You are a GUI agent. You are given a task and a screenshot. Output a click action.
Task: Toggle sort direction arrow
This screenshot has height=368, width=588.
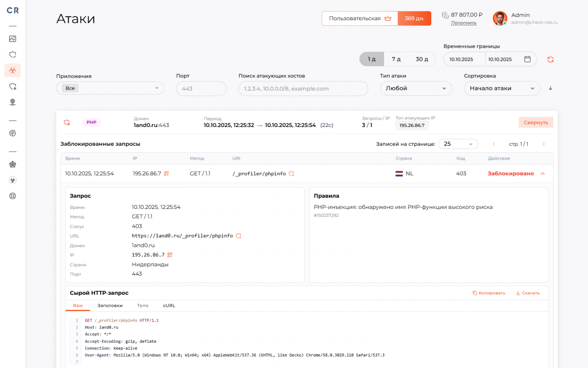pos(550,88)
